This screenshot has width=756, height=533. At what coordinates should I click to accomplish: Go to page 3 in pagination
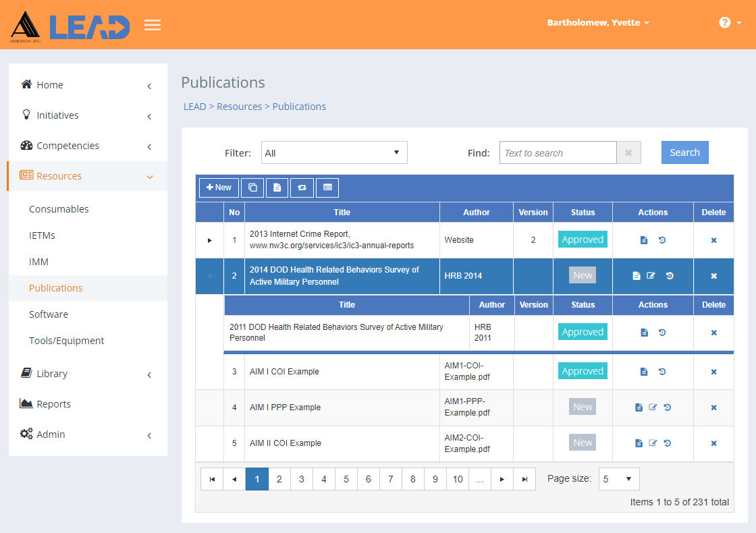coord(302,479)
